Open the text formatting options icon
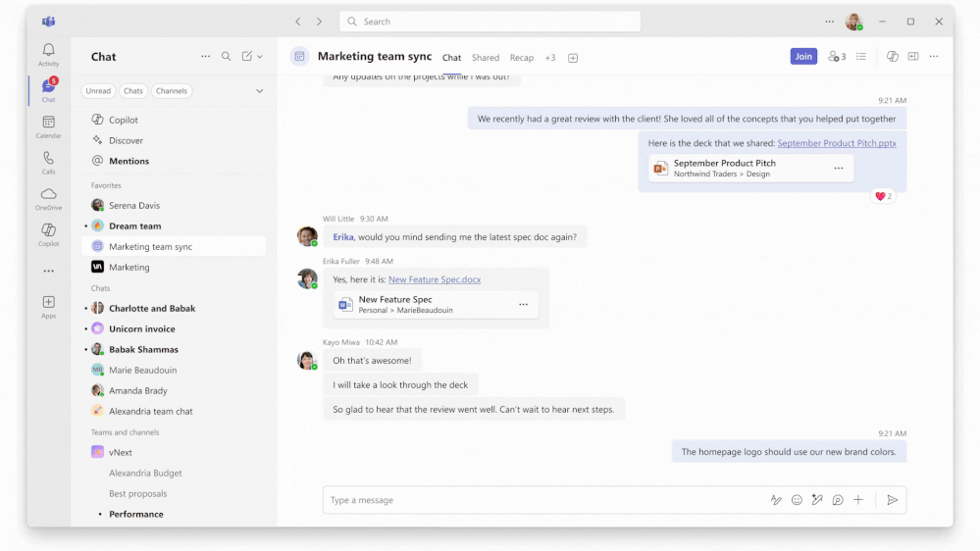 [x=776, y=500]
